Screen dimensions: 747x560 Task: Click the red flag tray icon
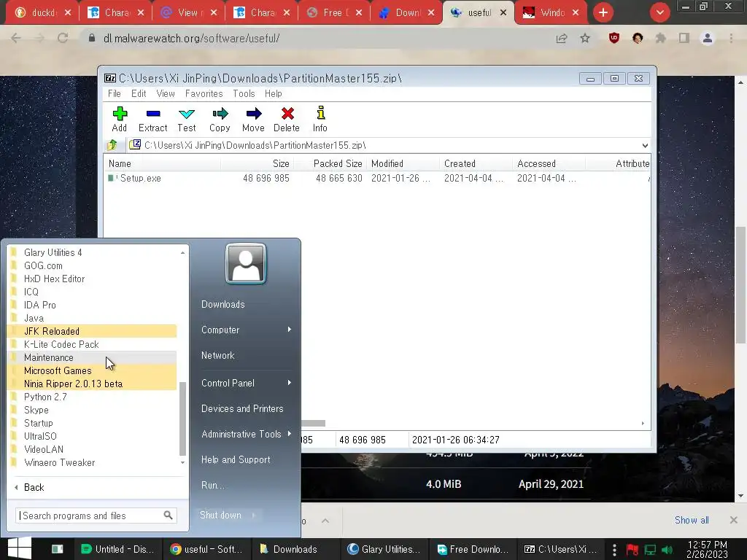pyautogui.click(x=632, y=550)
